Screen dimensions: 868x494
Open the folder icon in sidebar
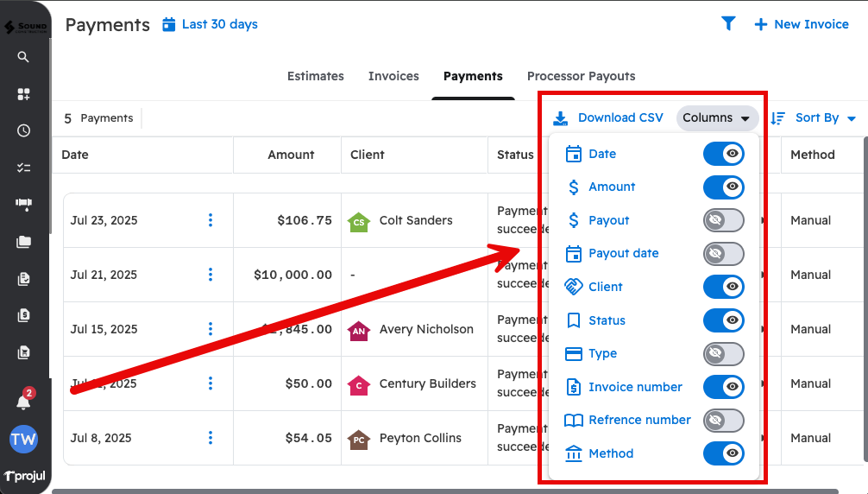23,242
